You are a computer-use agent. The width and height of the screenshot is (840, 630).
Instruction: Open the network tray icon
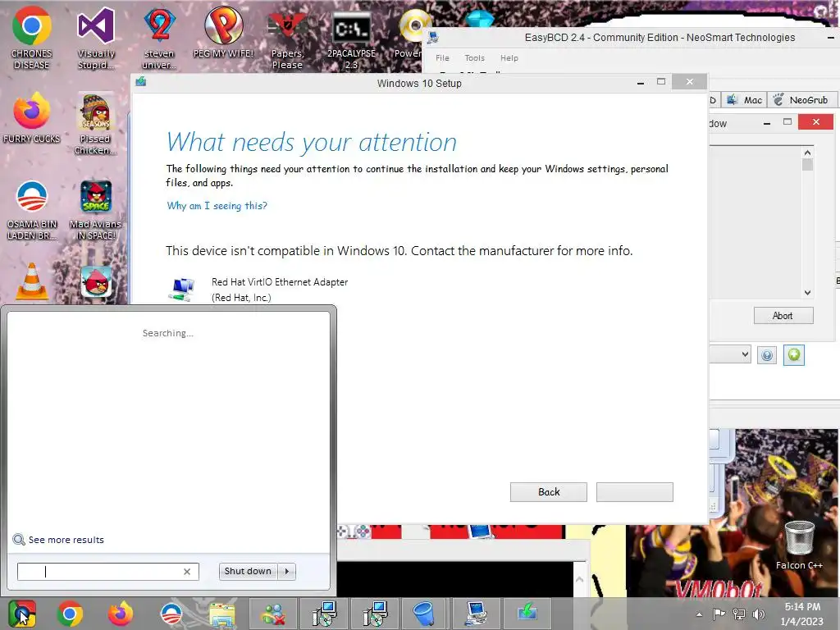(x=739, y=614)
